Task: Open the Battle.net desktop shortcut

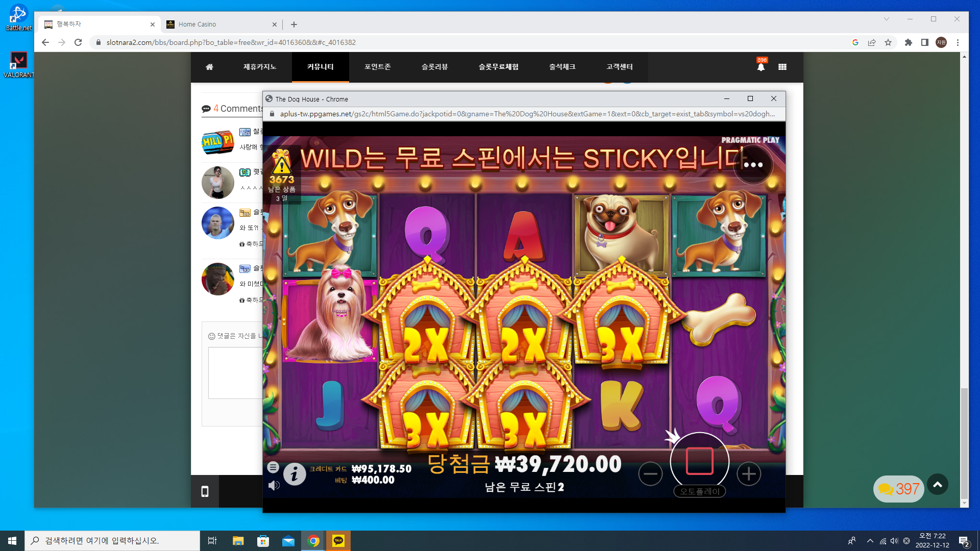Action: 19,18
